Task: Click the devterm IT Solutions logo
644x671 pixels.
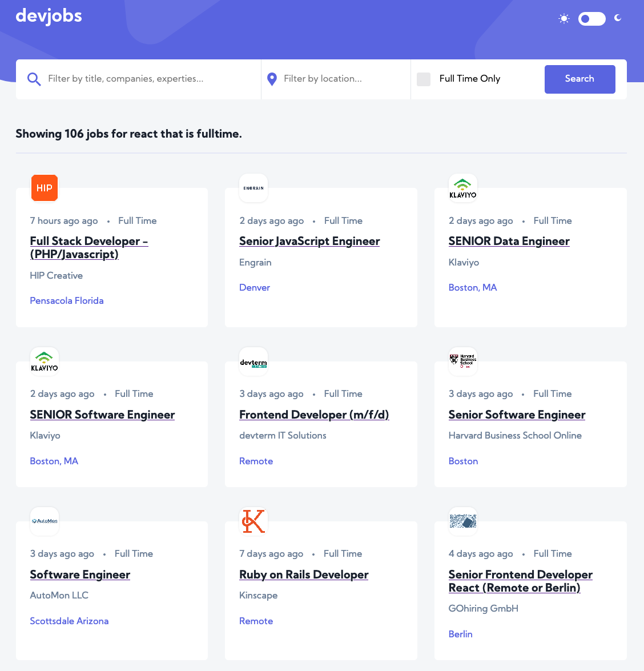Action: click(x=253, y=361)
